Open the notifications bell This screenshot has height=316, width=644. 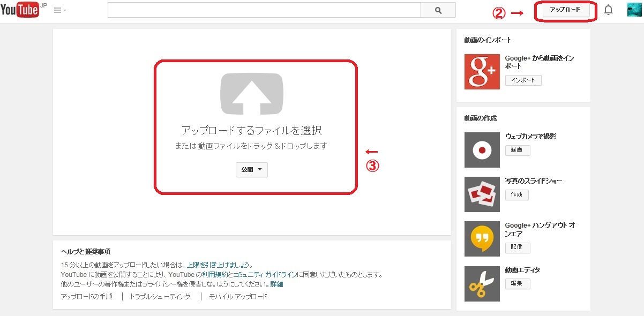608,10
